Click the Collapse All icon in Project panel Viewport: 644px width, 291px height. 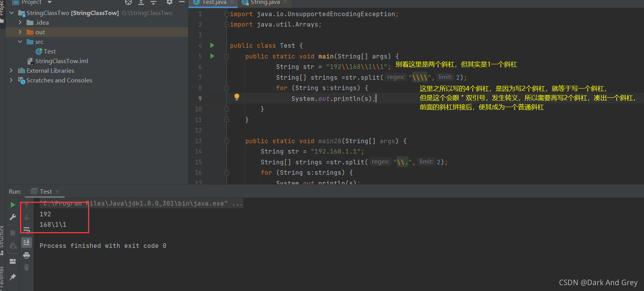(x=153, y=2)
